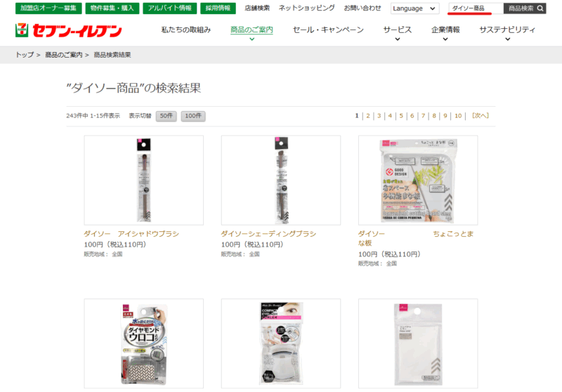Click the 加盟店オーナー募集 green button

pyautogui.click(x=48, y=8)
